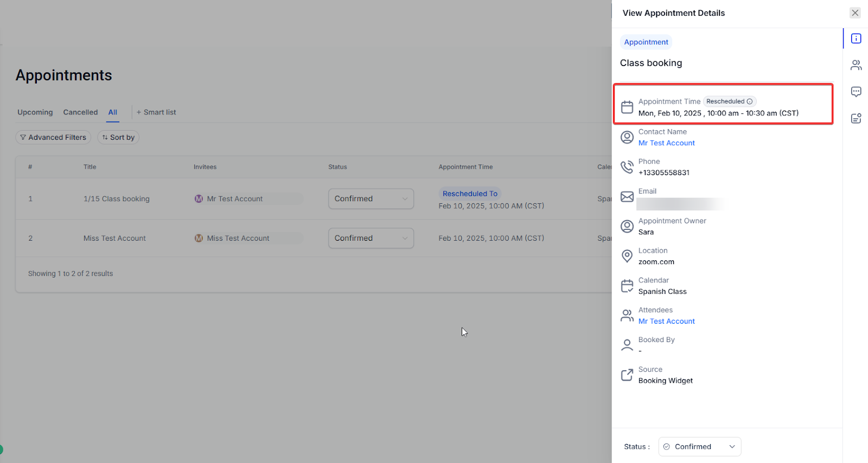
Task: Click the Source external link icon
Action: coord(627,375)
